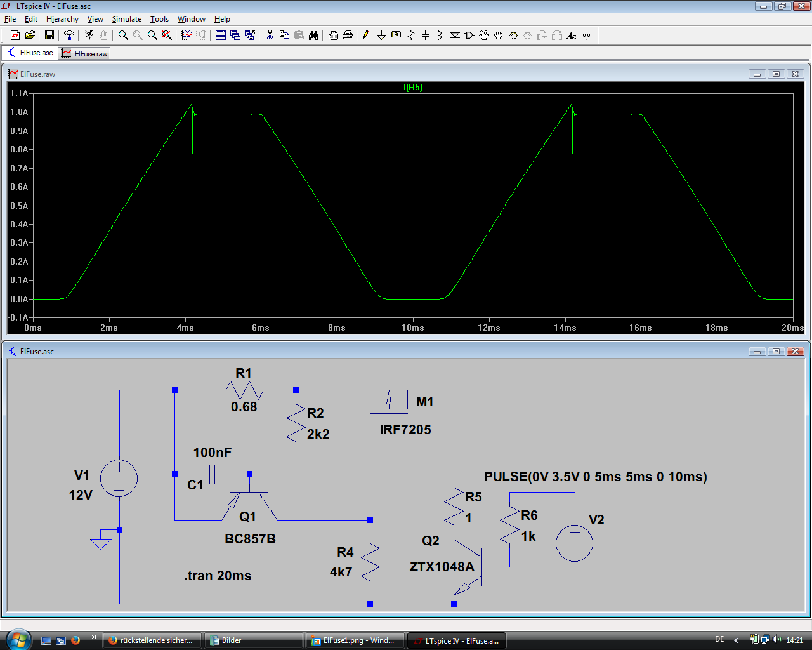
Task: Open a file with the folder icon
Action: coord(30,36)
